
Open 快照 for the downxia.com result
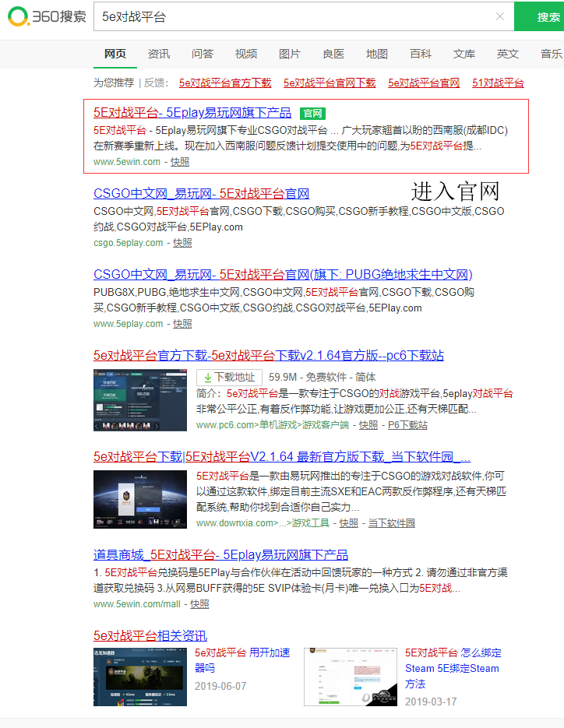click(349, 522)
